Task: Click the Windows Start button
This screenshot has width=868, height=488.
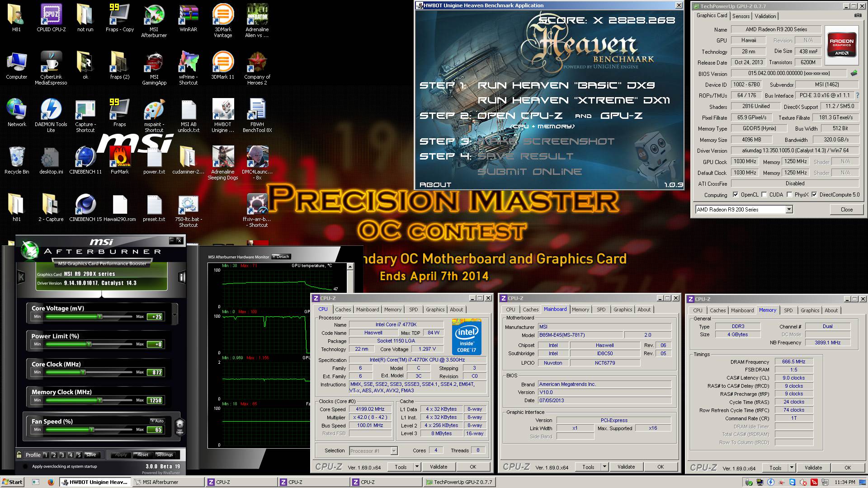Action: click(x=12, y=482)
